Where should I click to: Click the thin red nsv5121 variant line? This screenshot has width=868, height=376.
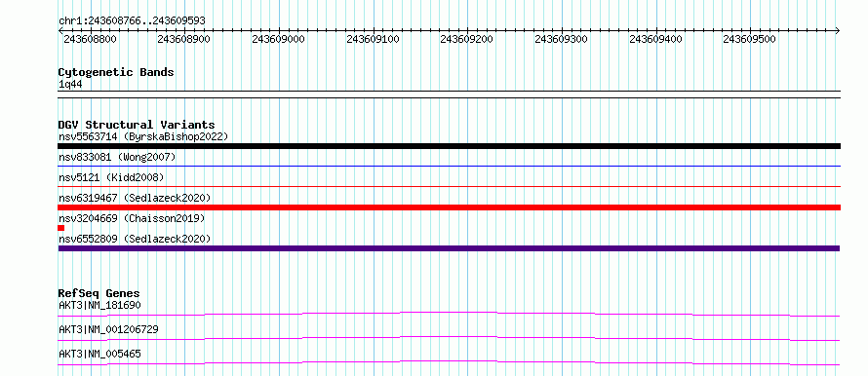tap(449, 186)
